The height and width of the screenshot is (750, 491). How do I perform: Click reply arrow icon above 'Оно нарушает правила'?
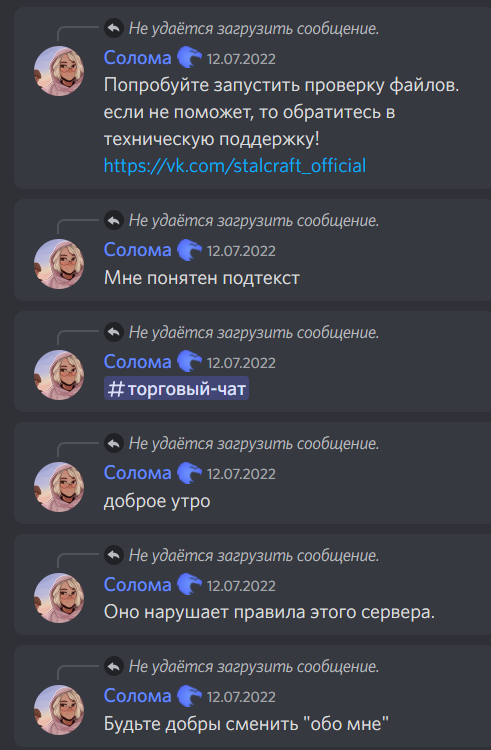click(114, 555)
